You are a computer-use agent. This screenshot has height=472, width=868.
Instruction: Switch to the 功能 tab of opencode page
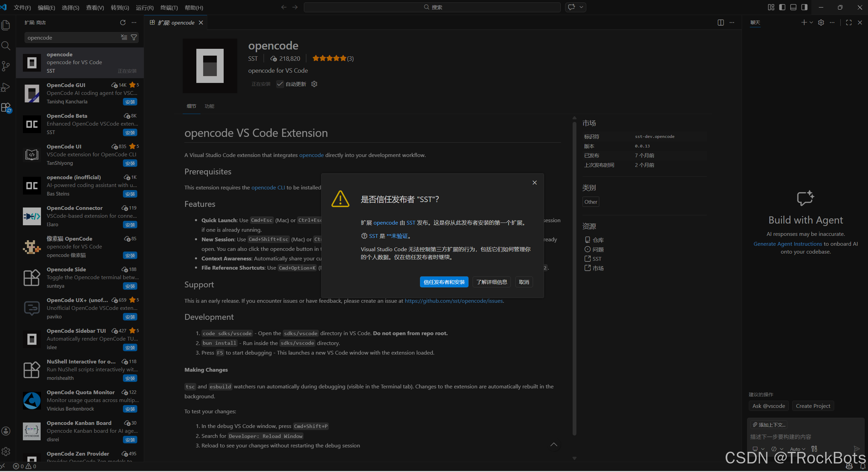point(209,106)
